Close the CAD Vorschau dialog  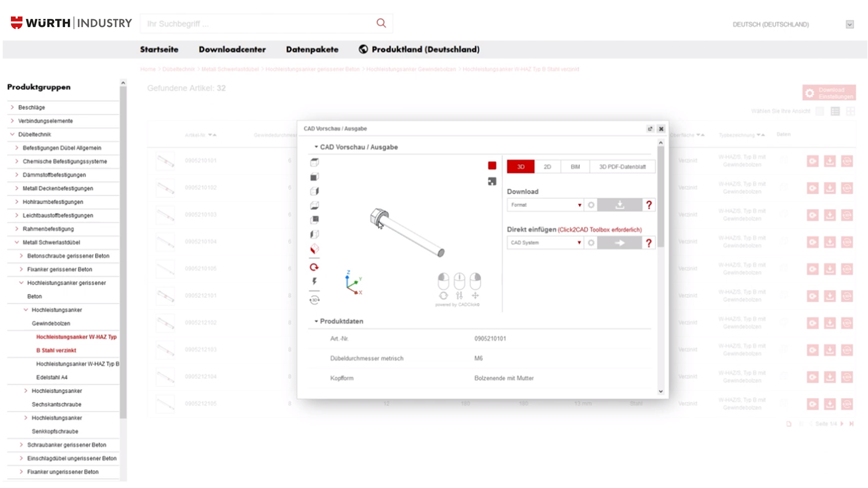pos(661,129)
